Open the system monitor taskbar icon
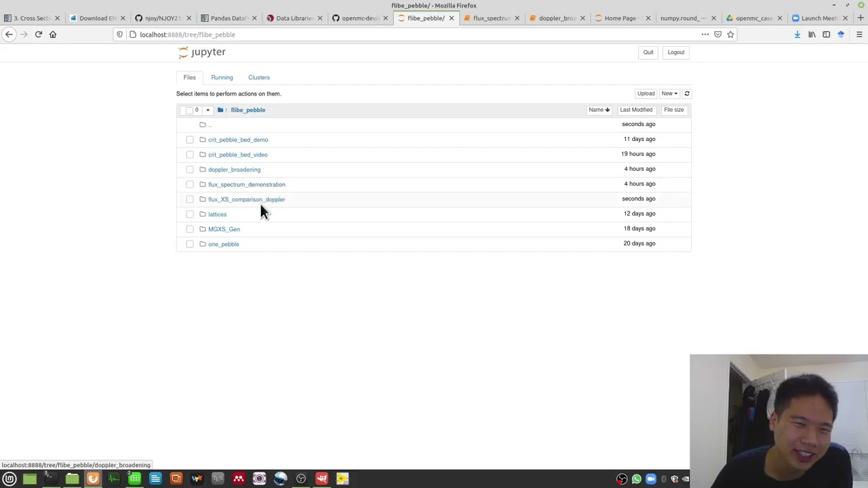The width and height of the screenshot is (868, 488). 113,479
